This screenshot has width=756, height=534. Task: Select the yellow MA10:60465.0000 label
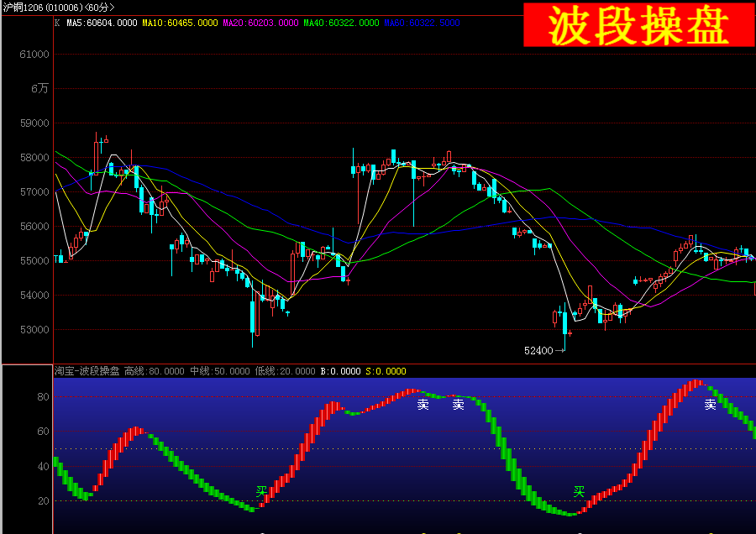tap(180, 23)
